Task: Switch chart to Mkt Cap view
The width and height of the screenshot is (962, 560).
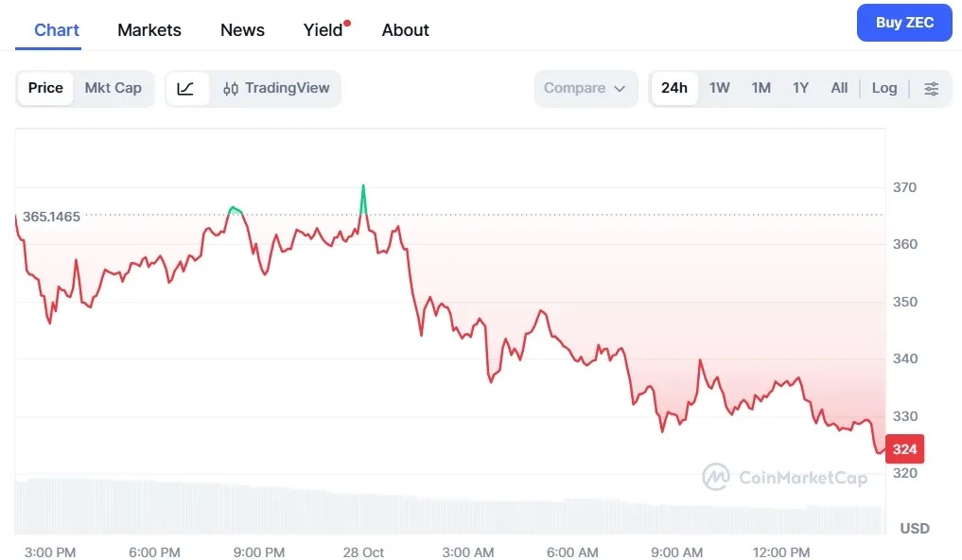Action: pos(113,88)
